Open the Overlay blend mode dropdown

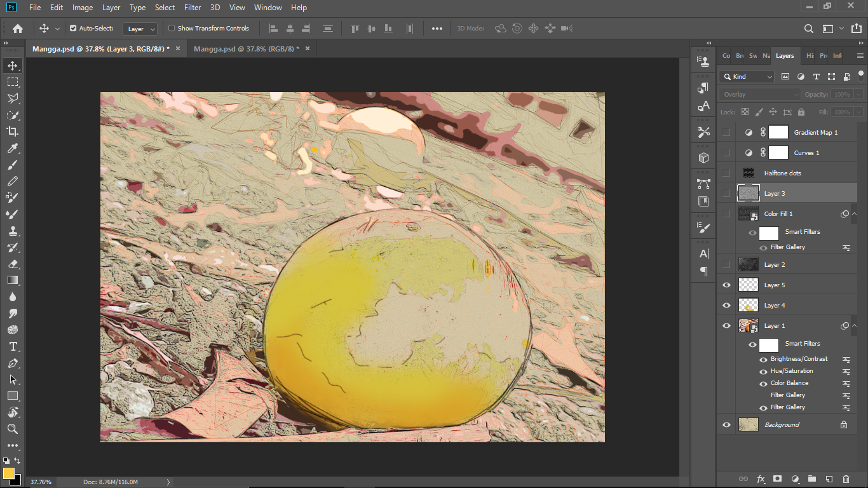click(759, 94)
